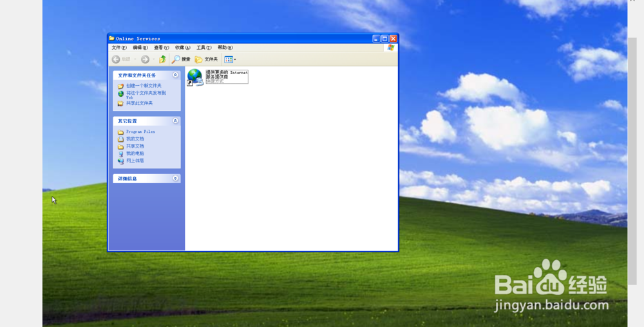Click the 共享文档 folder icon
Viewport: 644px width, 327px height.
click(120, 147)
